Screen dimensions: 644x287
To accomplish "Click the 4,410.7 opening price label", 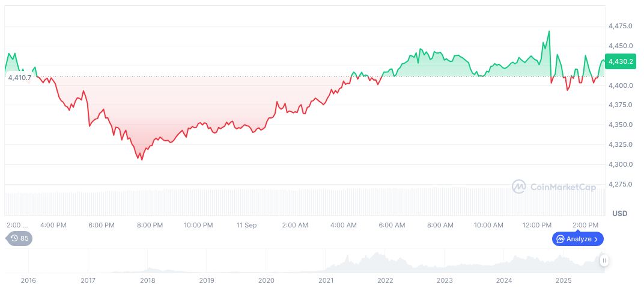I will point(20,78).
